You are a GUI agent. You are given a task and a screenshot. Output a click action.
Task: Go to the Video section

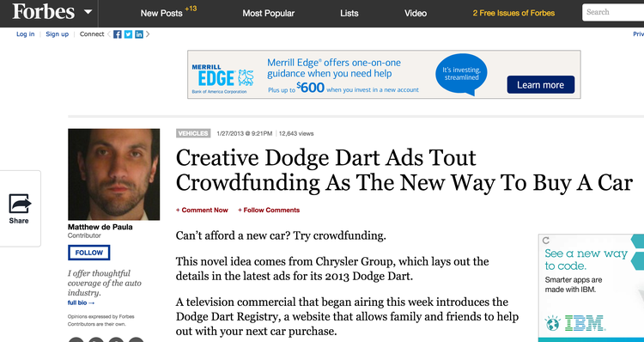tap(416, 13)
